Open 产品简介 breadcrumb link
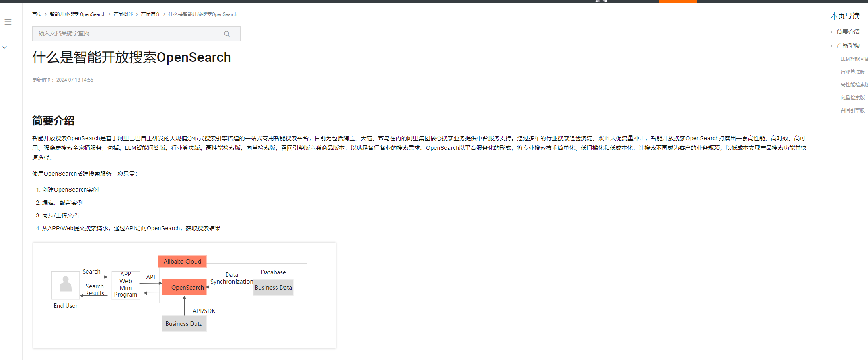Screen dimensions: 868x360 150,14
